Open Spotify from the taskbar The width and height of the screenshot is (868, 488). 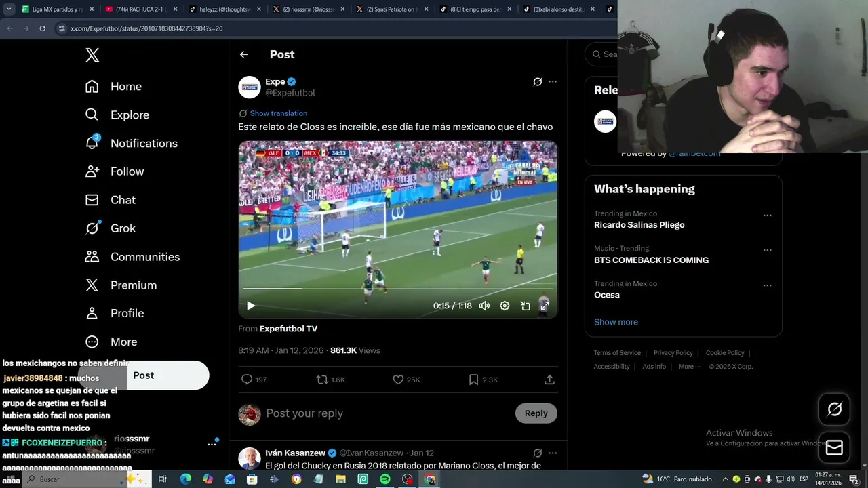click(384, 479)
